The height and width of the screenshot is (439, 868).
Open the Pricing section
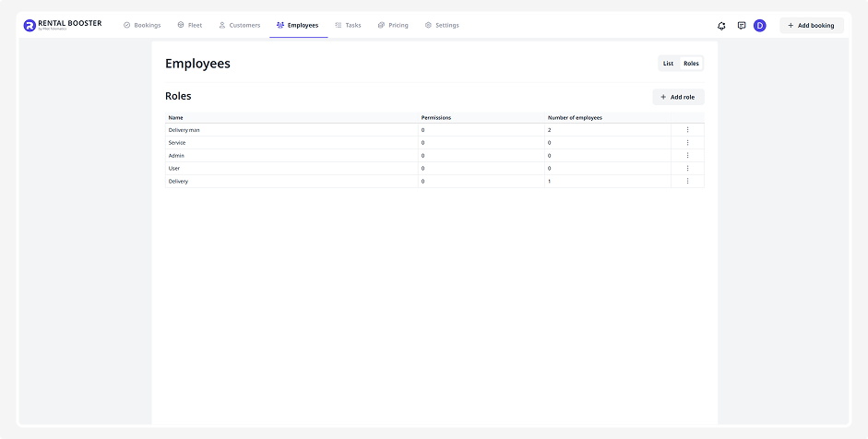tap(393, 25)
